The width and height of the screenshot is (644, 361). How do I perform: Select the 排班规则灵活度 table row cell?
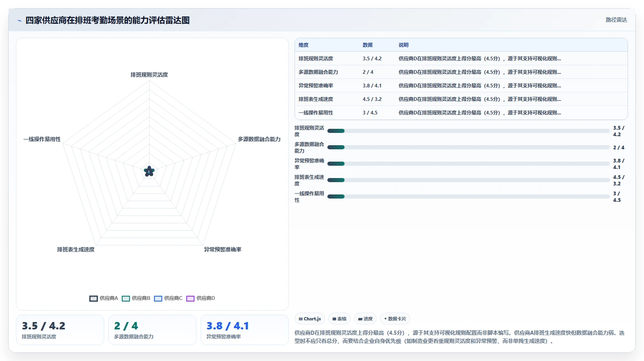[x=316, y=59]
